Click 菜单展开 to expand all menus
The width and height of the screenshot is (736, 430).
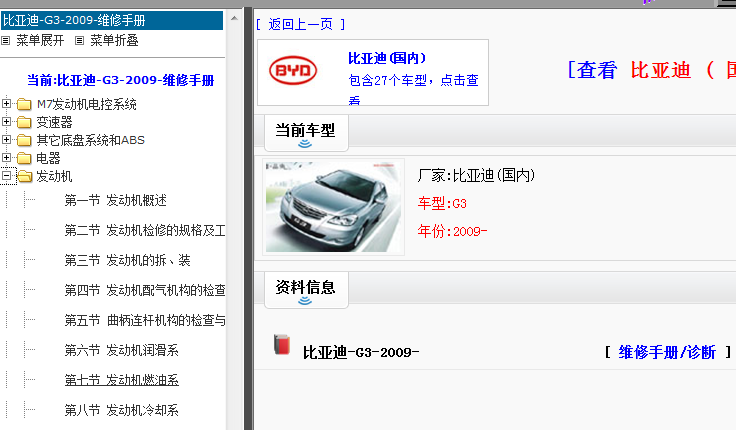click(40, 40)
